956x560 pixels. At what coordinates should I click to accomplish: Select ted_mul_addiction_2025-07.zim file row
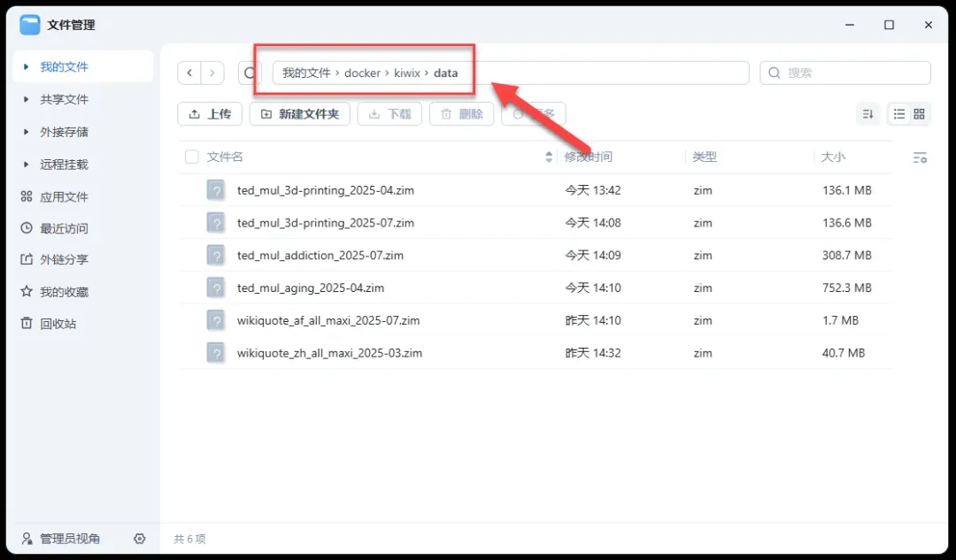(320, 255)
